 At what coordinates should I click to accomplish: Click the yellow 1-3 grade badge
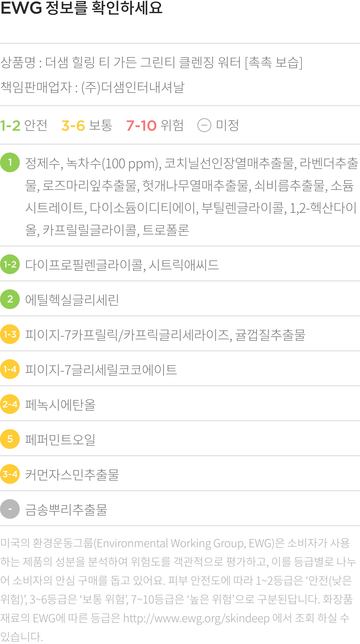(x=10, y=334)
